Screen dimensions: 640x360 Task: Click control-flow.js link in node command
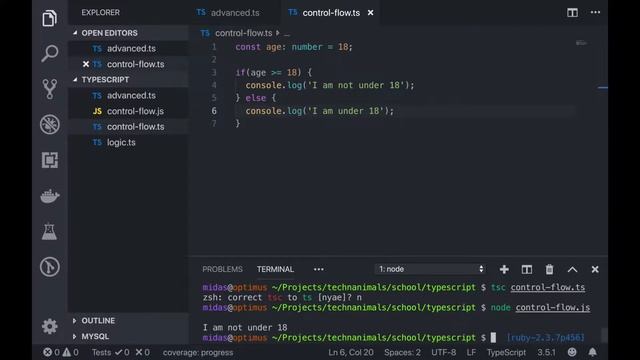pyautogui.click(x=553, y=307)
